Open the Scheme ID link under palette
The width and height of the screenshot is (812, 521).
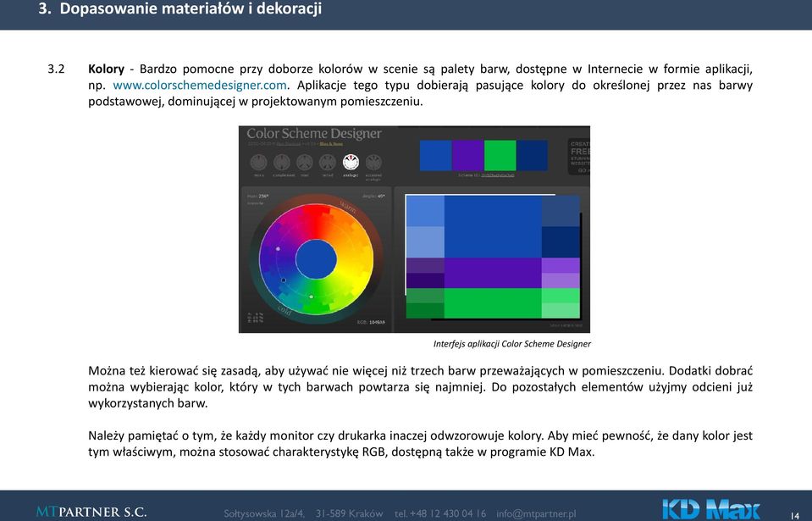498,175
